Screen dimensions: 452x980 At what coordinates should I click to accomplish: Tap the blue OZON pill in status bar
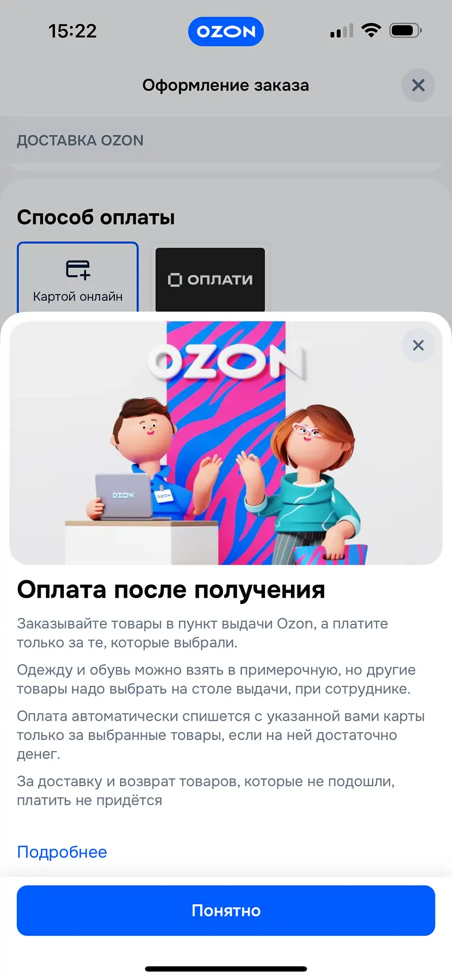point(226,32)
